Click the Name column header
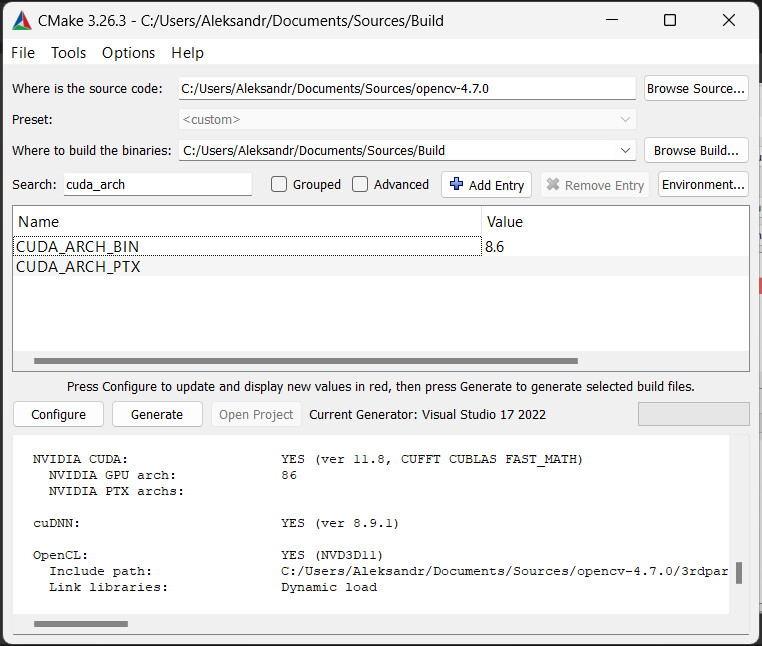 click(x=247, y=222)
